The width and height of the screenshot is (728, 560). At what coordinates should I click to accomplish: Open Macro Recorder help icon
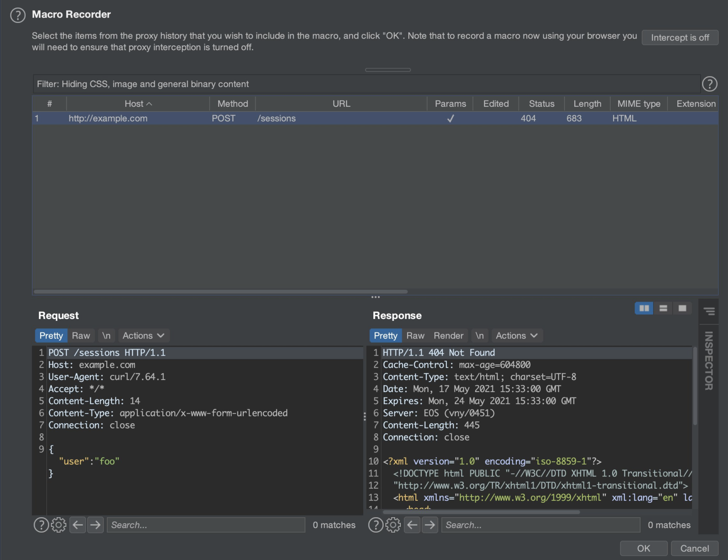tap(18, 15)
